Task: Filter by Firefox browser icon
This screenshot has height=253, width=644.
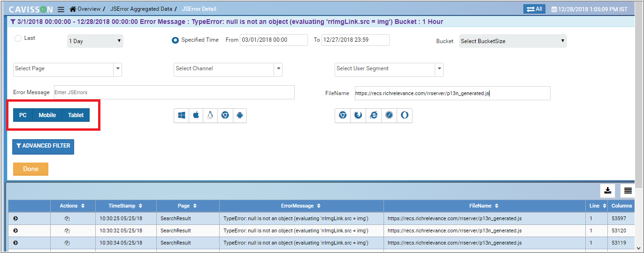Action: click(x=358, y=115)
